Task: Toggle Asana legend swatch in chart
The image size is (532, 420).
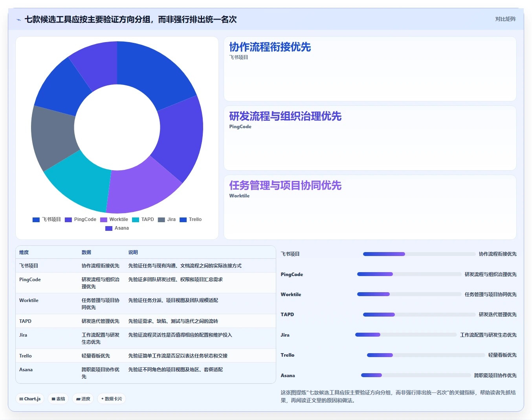Action: tap(109, 228)
